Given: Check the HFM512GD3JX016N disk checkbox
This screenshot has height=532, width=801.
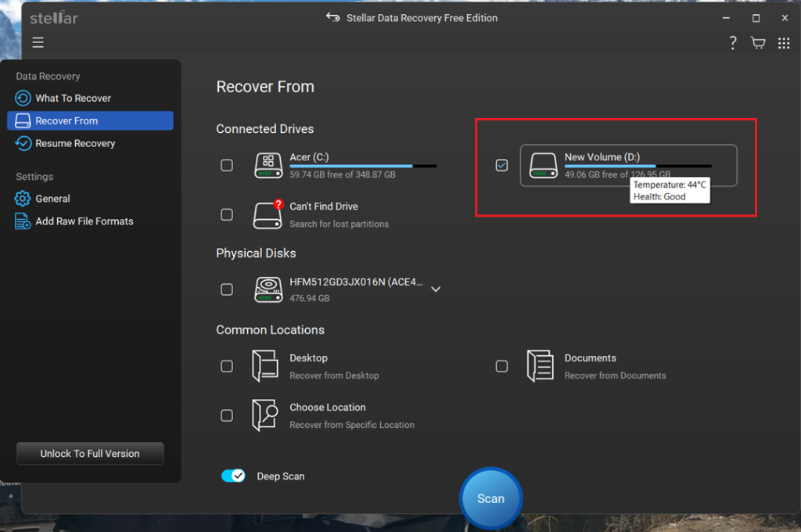Looking at the screenshot, I should click(x=227, y=289).
